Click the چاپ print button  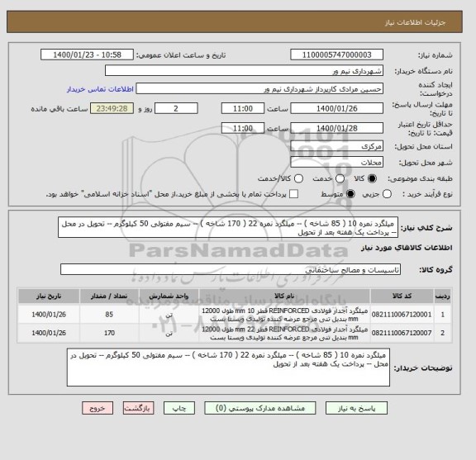(179, 408)
